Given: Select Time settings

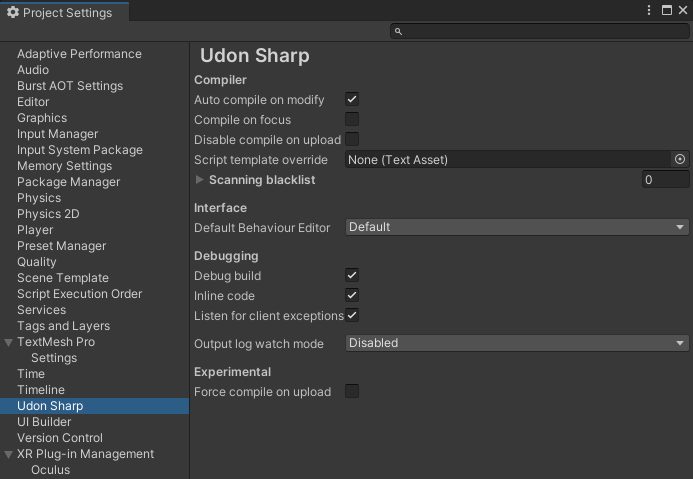Looking at the screenshot, I should pos(30,374).
